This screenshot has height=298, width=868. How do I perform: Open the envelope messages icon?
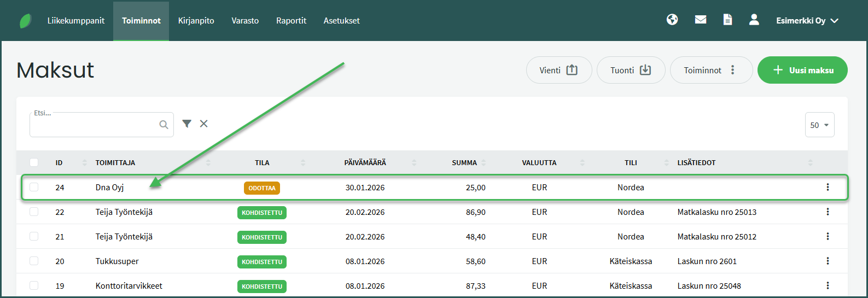[700, 20]
